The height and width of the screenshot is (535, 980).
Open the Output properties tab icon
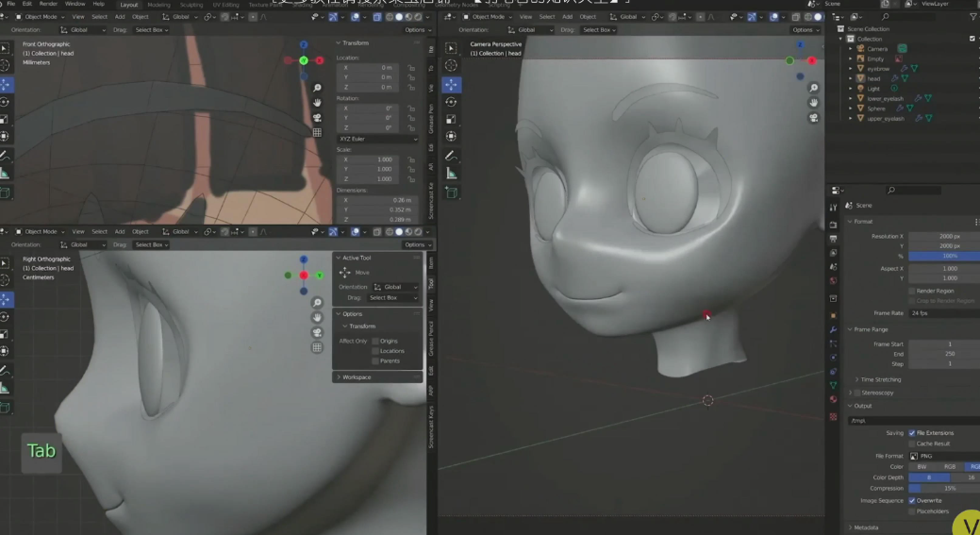[833, 238]
